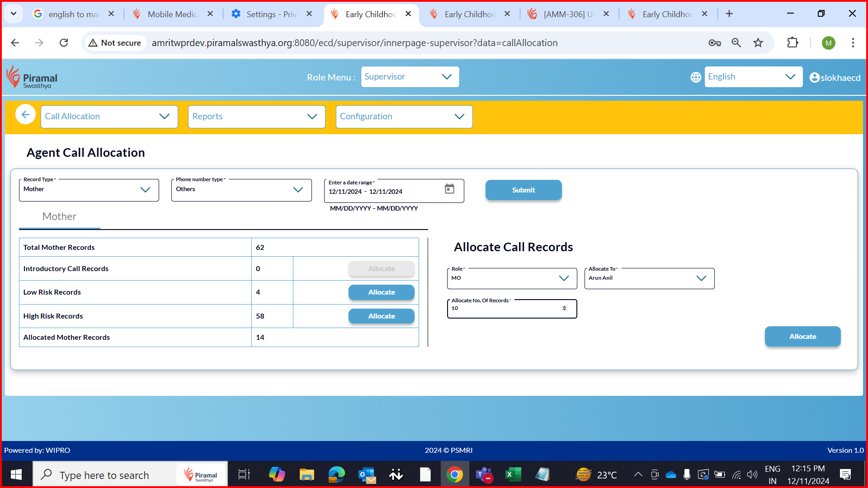Reload the page

(x=64, y=43)
